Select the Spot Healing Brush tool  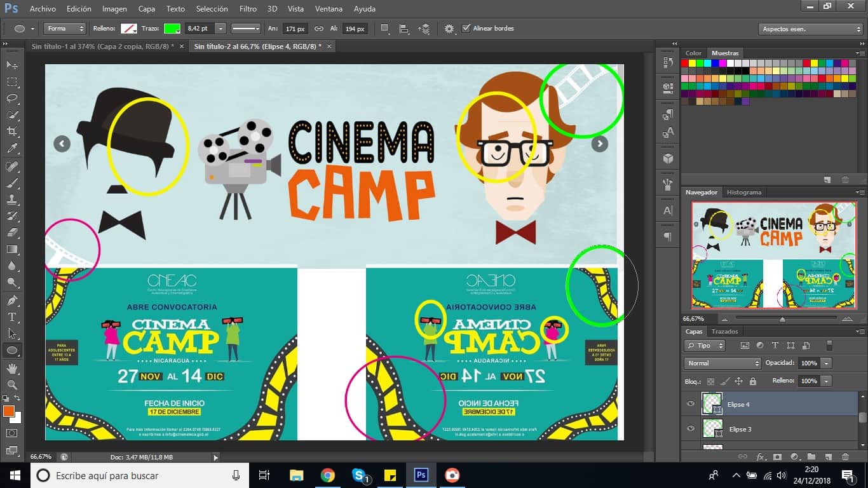point(12,166)
